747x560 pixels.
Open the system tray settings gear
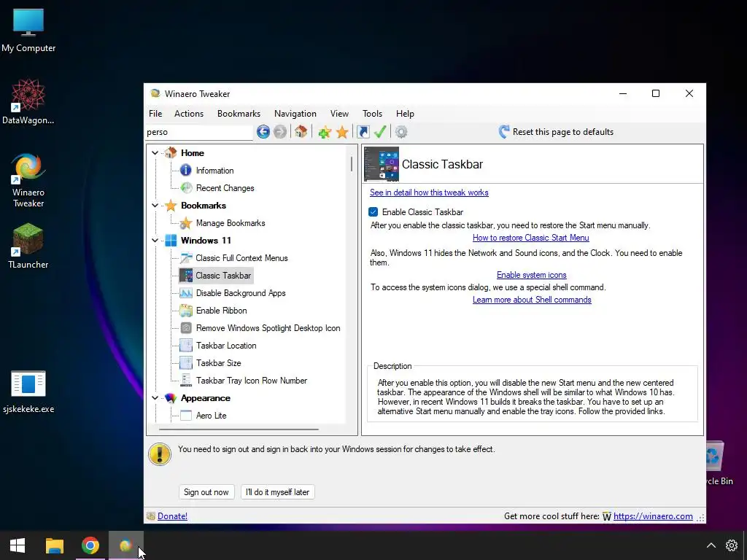coord(731,545)
